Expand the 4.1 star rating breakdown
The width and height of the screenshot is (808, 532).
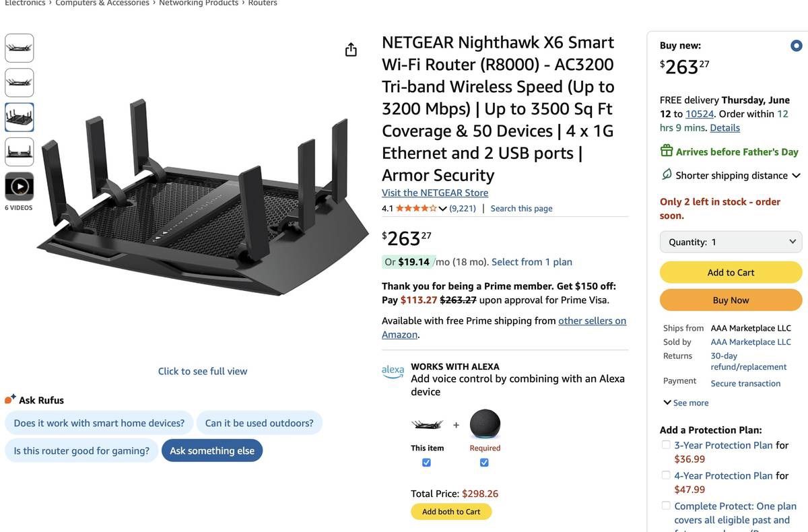pos(442,208)
